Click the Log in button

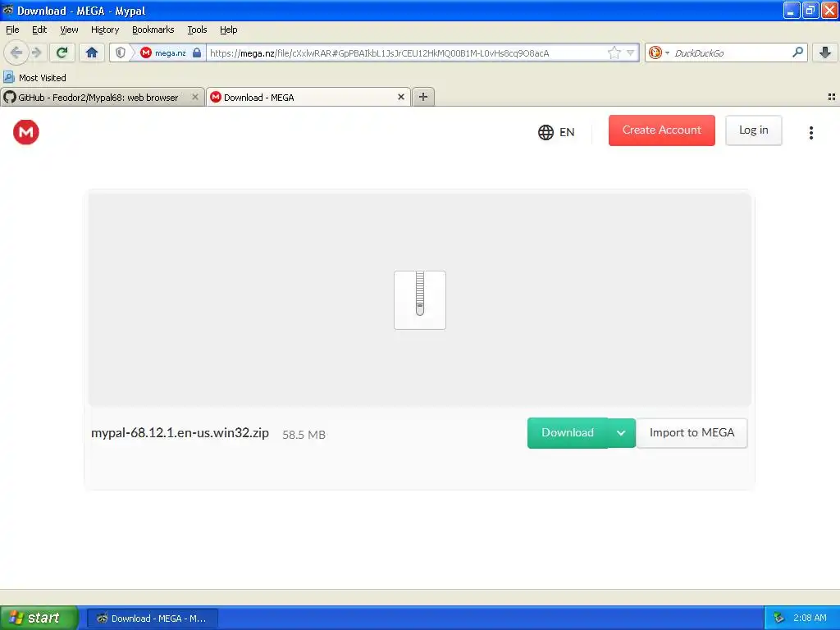753,130
